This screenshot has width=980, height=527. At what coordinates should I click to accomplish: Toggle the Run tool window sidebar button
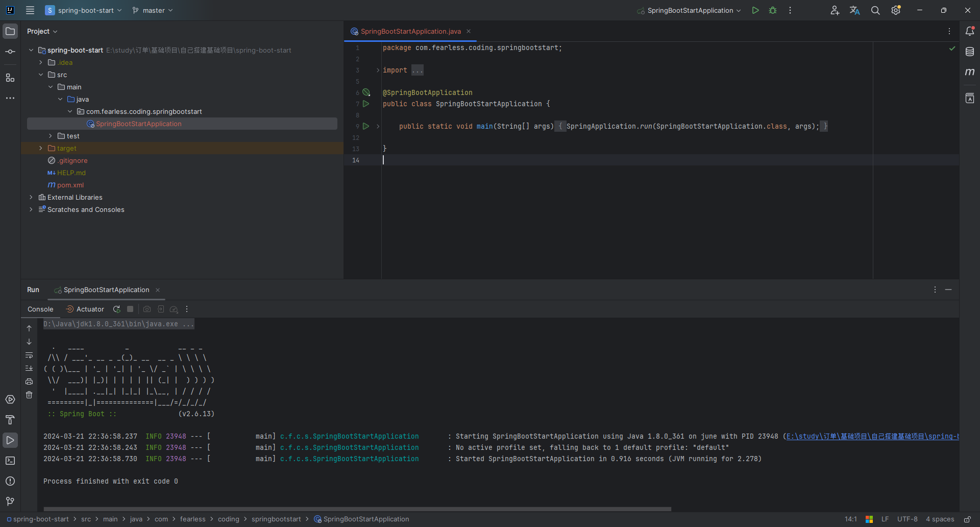10,440
